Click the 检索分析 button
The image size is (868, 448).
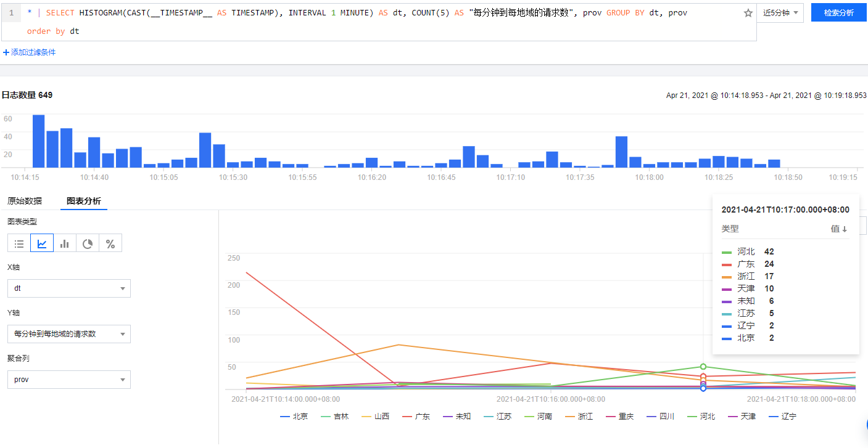coord(839,13)
